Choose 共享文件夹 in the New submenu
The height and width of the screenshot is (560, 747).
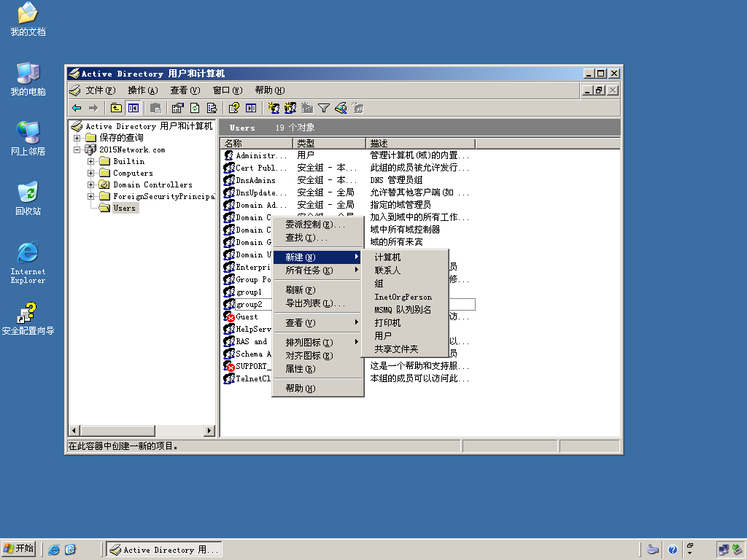[x=405, y=349]
